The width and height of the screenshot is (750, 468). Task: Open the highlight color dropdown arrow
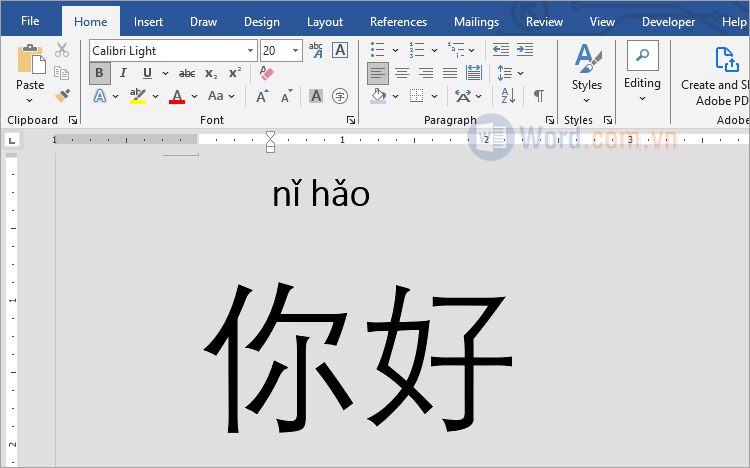155,96
